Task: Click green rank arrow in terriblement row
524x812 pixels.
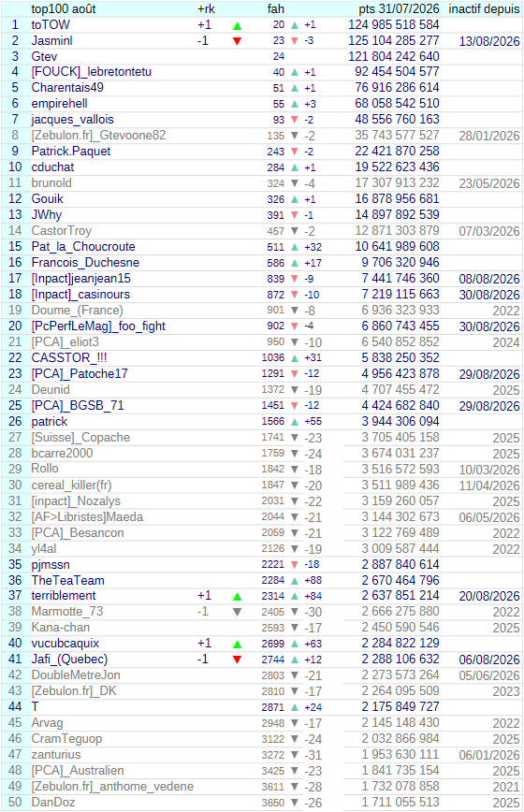Action: coord(237,597)
